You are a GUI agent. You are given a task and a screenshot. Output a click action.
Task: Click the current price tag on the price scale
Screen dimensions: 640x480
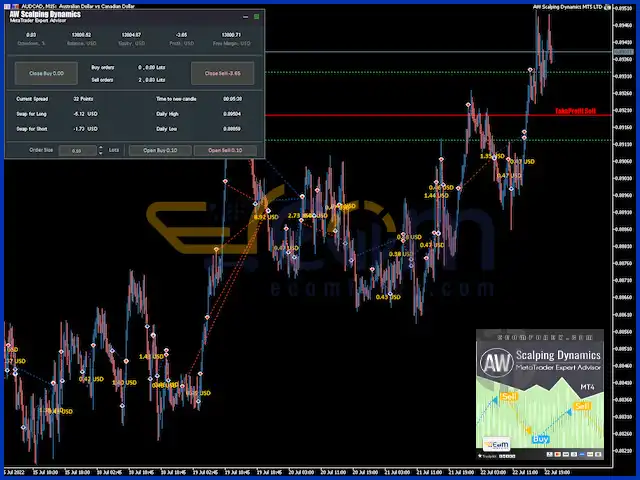[623, 52]
